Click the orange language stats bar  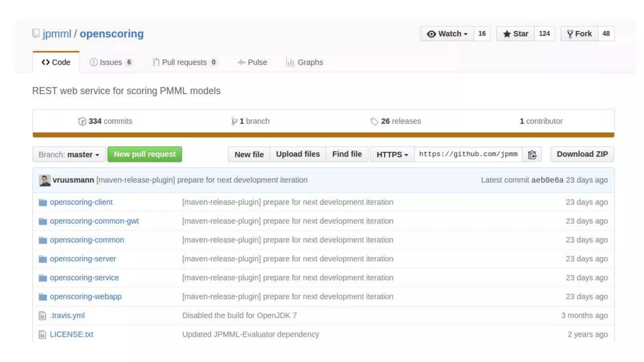point(323,135)
